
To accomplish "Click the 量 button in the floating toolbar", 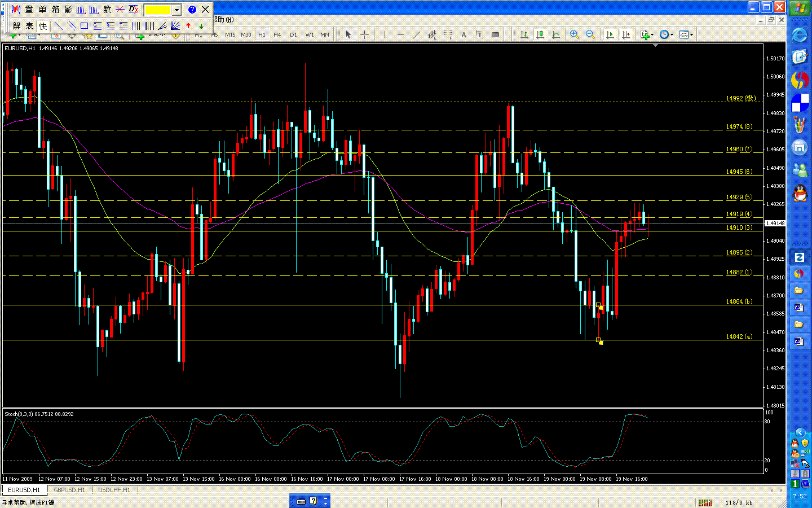I will tap(29, 10).
